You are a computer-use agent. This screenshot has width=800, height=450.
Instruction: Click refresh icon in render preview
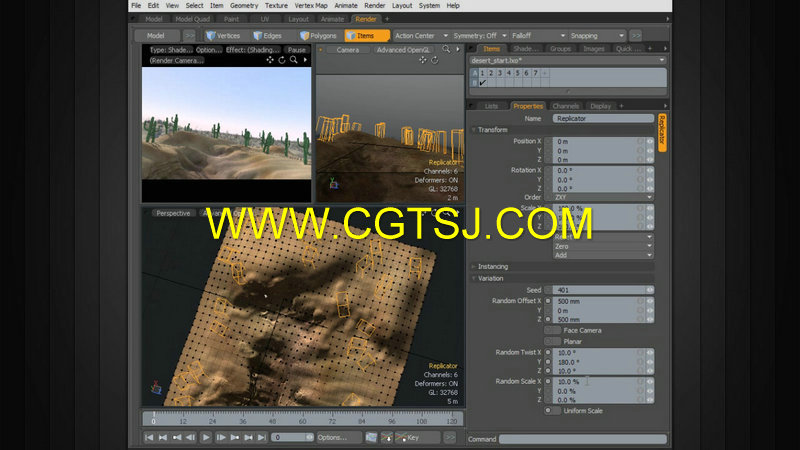(x=282, y=60)
